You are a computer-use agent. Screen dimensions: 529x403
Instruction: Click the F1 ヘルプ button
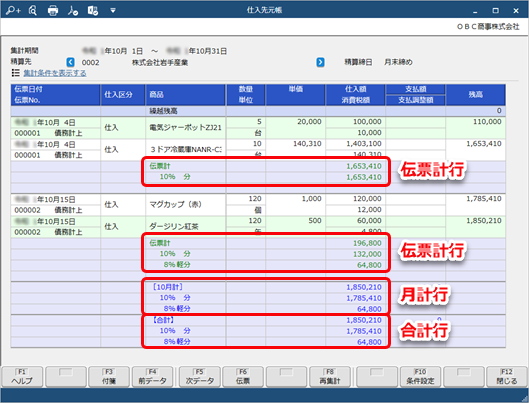pos(22,377)
